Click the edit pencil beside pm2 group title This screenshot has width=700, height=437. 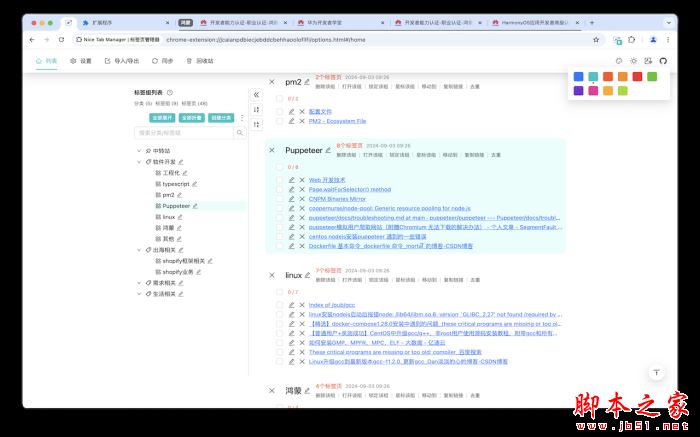point(307,82)
